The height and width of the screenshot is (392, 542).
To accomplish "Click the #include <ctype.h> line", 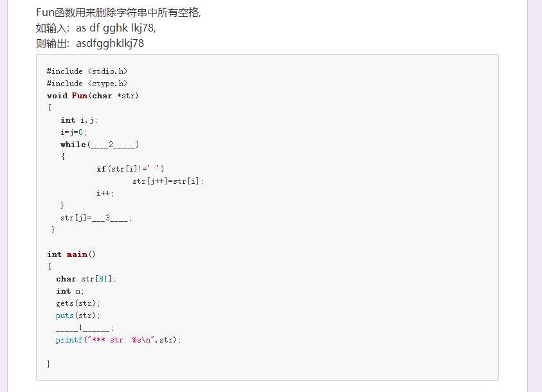I will [x=87, y=84].
